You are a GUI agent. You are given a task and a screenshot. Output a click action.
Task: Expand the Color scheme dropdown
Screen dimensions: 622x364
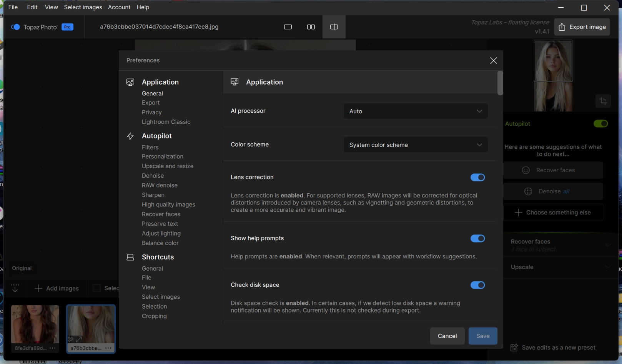[x=415, y=145]
